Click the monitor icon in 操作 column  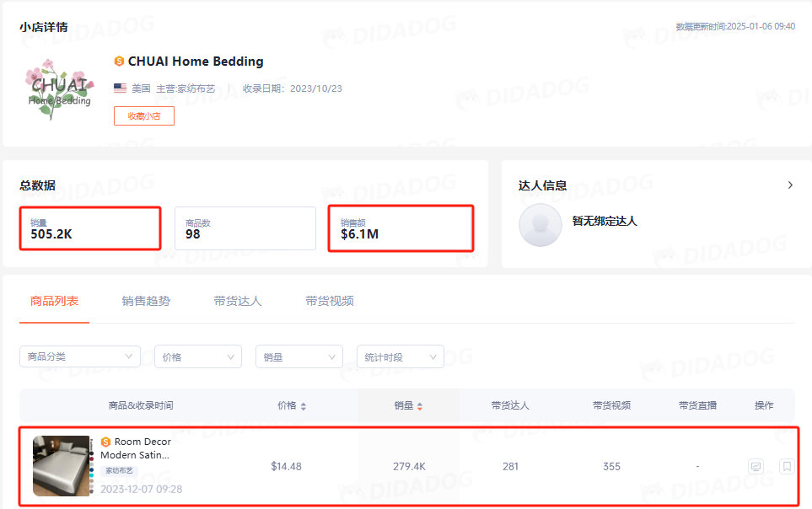click(756, 466)
